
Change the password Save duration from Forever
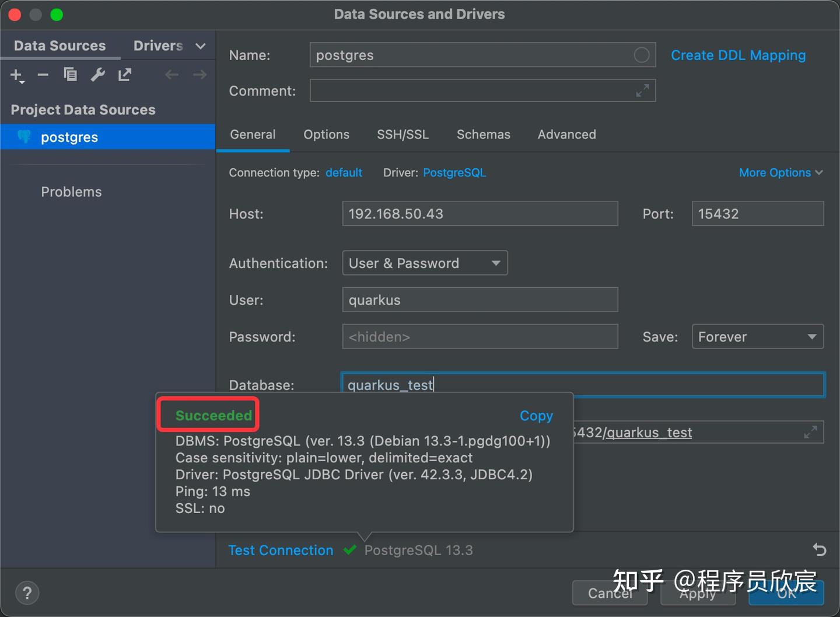click(757, 336)
